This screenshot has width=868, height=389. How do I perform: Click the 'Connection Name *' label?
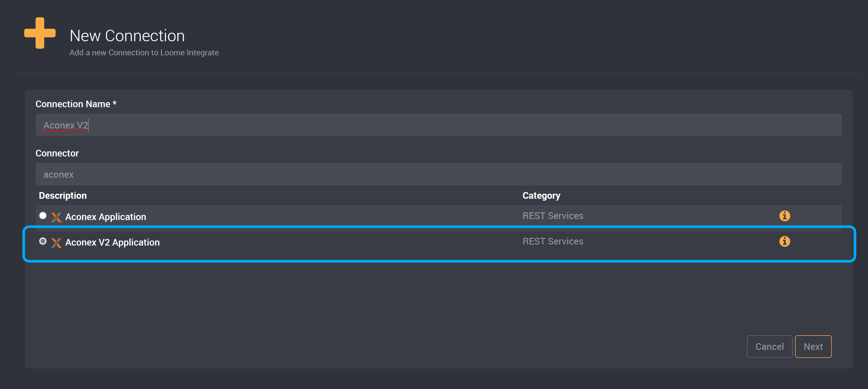[x=76, y=104]
